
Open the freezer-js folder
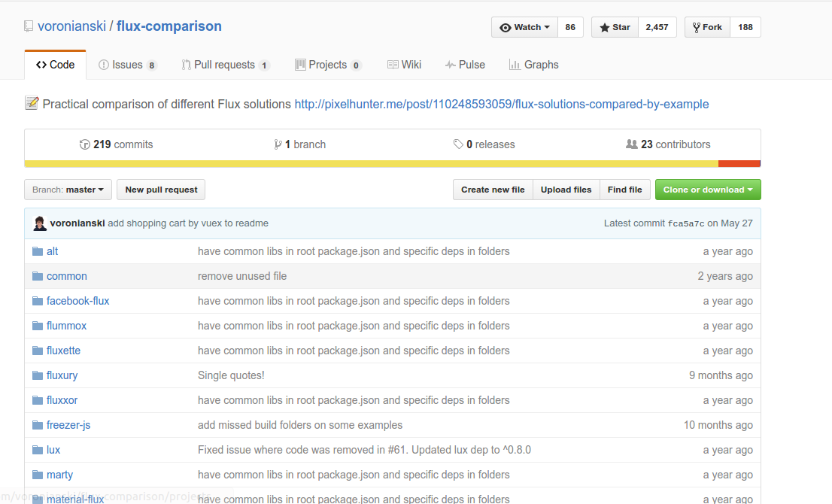(x=68, y=425)
